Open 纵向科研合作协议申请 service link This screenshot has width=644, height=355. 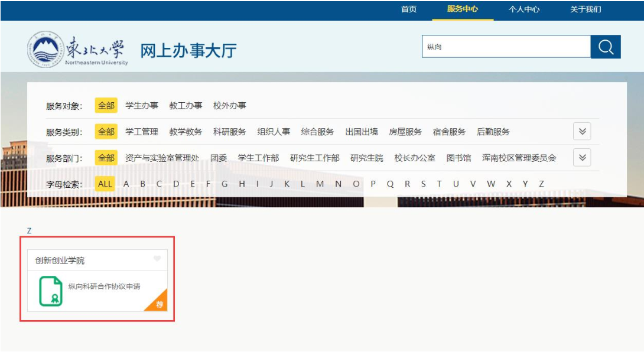point(104,286)
